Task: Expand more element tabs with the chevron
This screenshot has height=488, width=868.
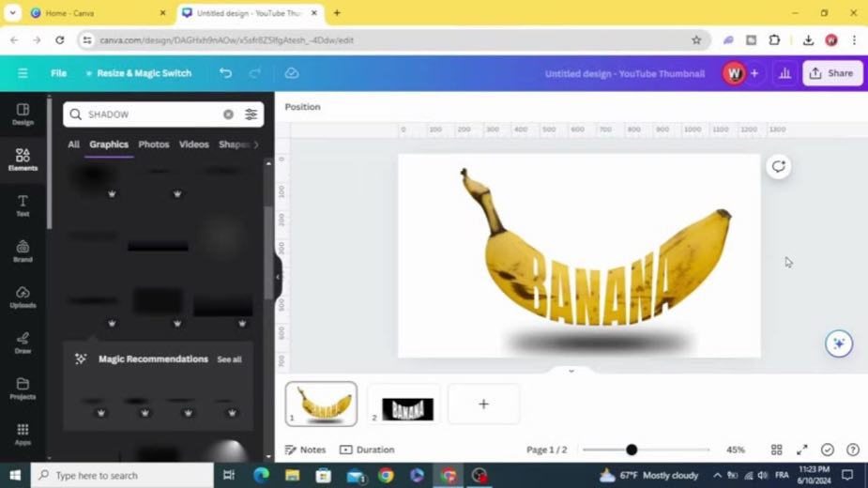Action: coord(256,145)
